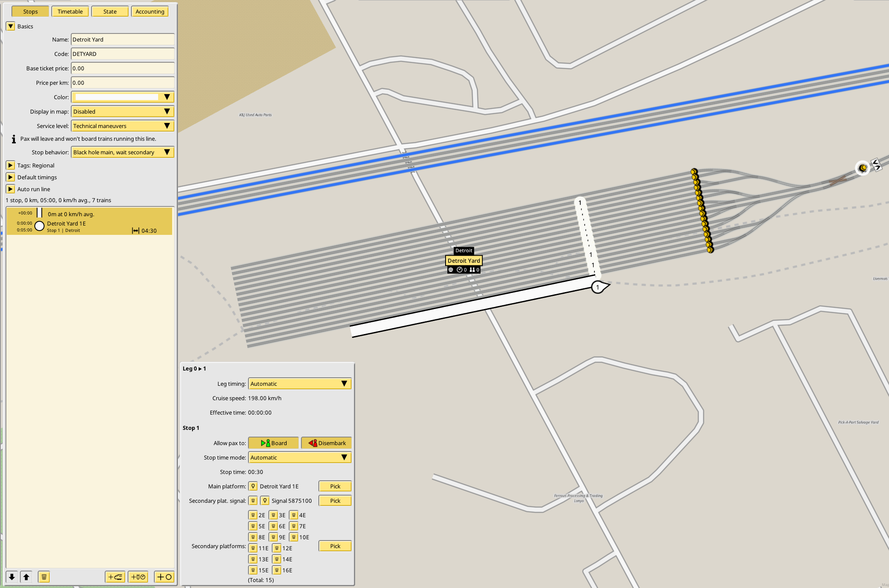This screenshot has height=588, width=889.
Task: Remove secondary platform 7E
Action: (294, 526)
